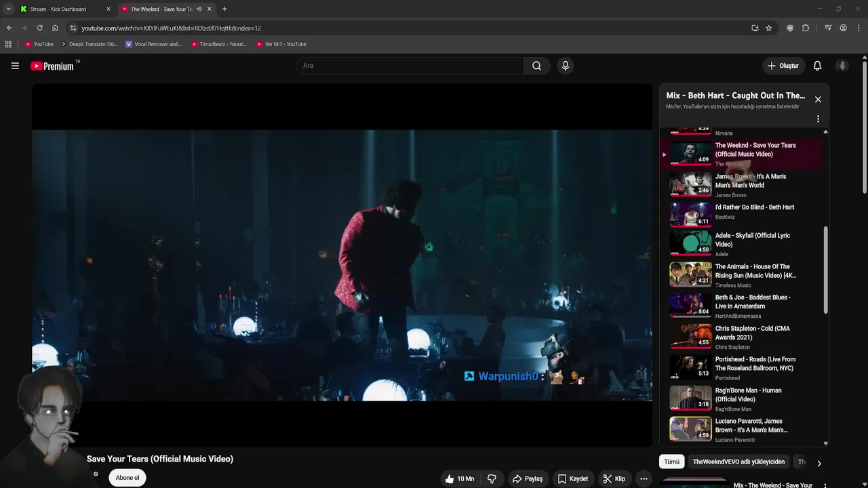Open Mix - Beth Hart playlist title

pos(735,96)
